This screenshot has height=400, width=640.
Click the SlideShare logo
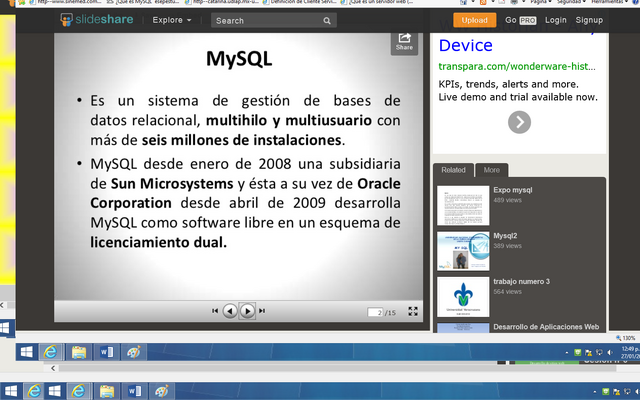(x=97, y=20)
